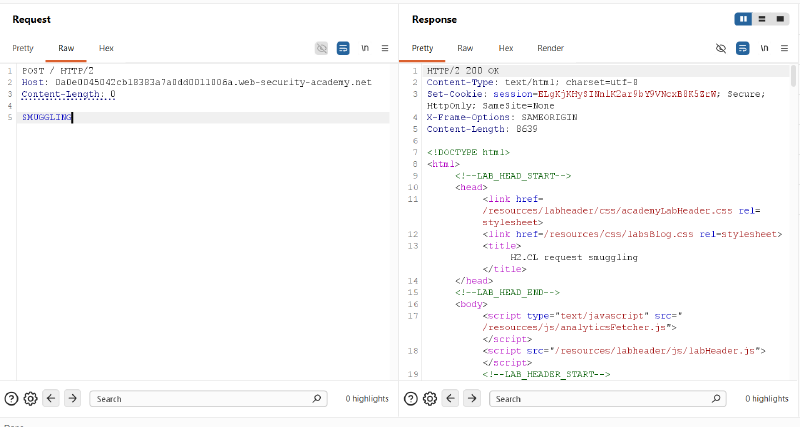This screenshot has height=427, width=800.
Task: Open Response panel hamburger options menu
Action: [784, 48]
